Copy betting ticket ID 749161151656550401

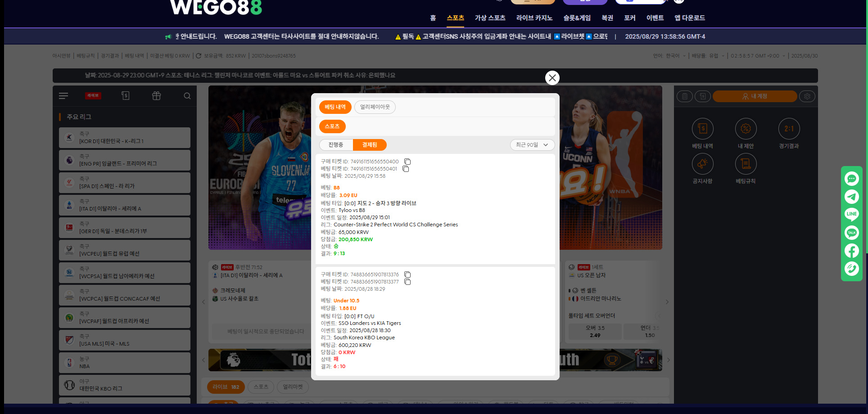point(406,169)
